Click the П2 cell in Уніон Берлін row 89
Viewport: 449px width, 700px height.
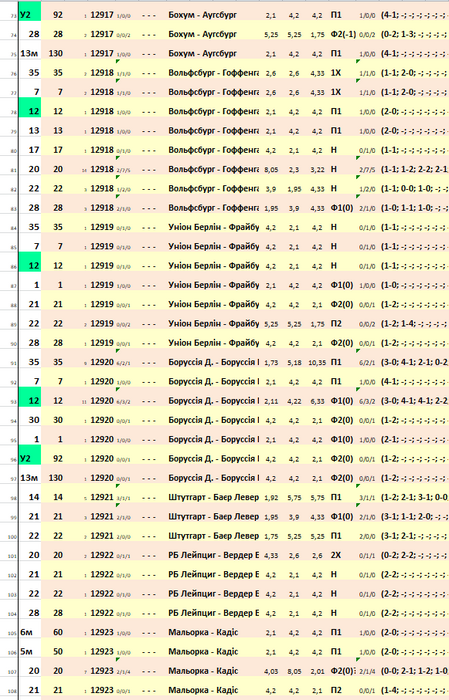pyautogui.click(x=336, y=324)
